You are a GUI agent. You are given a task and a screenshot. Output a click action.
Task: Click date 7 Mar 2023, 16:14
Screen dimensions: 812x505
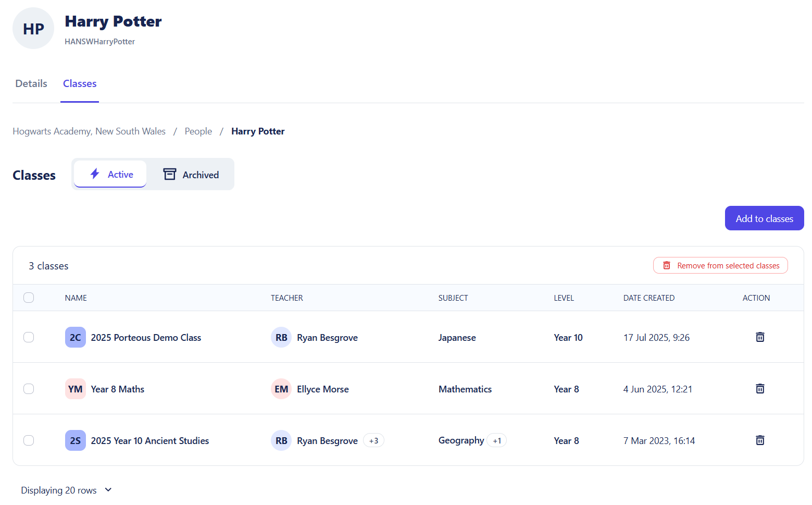click(659, 441)
